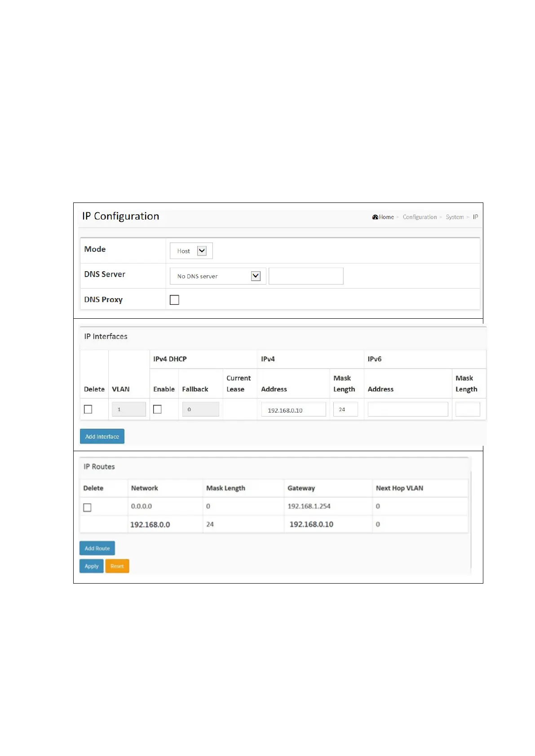Click the Network column header

coord(145,488)
